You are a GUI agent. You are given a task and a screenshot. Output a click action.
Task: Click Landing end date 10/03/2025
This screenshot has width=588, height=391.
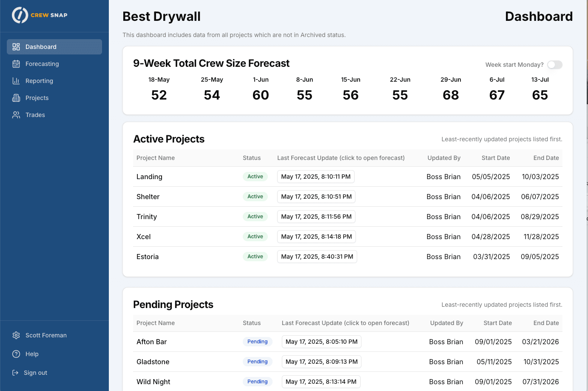click(540, 177)
